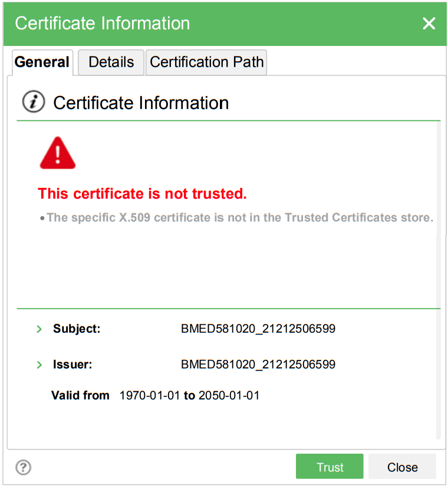Screen dimensions: 448x486
Task: Open the Certification Path tab
Action: [206, 62]
